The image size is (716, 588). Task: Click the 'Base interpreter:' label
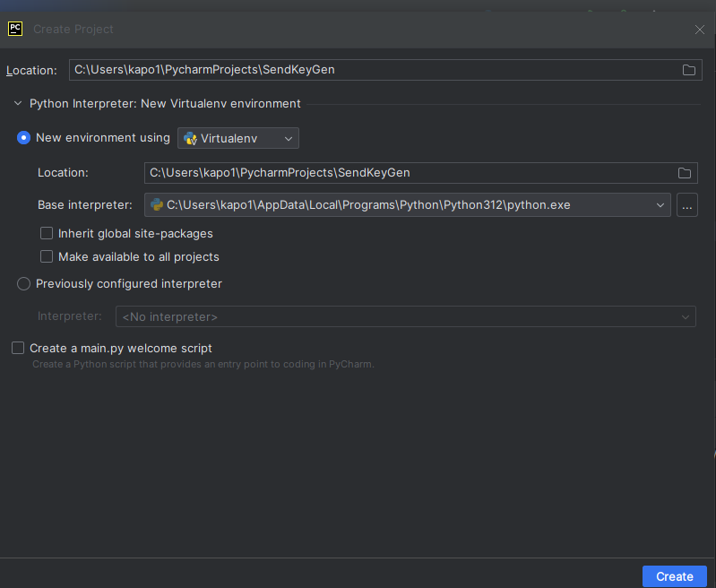click(85, 205)
